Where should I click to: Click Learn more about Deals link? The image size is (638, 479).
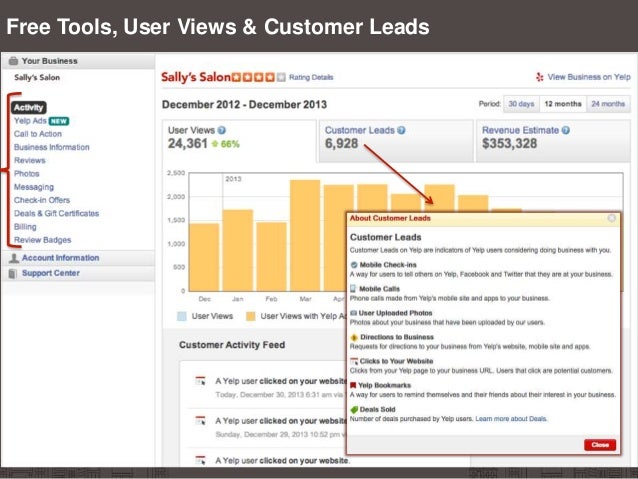511,419
